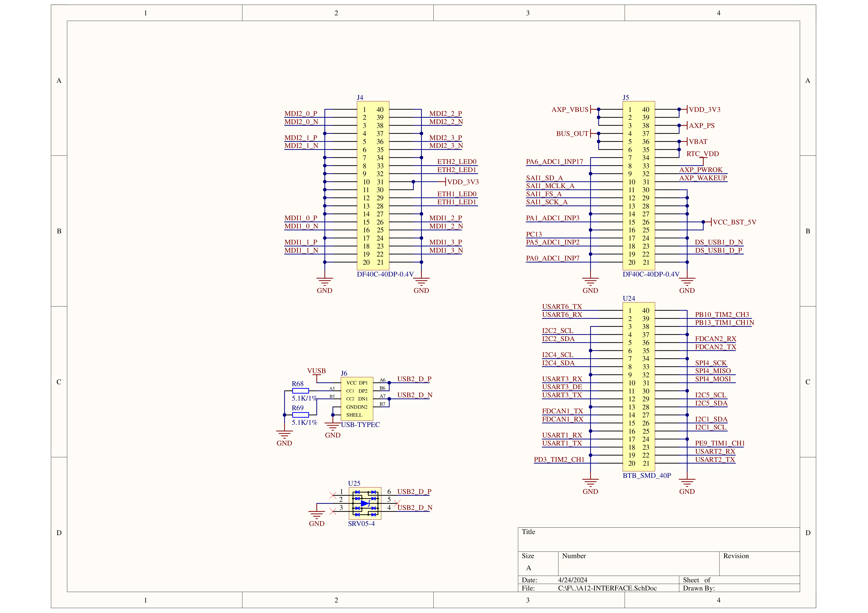
Task: Click the FDCAN2_RX net label
Action: (716, 339)
